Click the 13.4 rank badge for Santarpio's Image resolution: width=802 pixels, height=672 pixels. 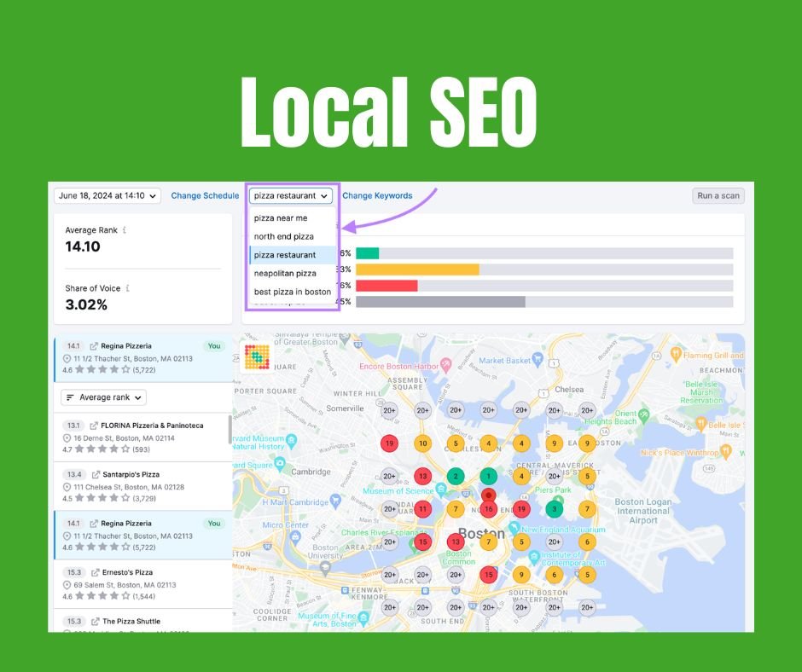pos(74,475)
